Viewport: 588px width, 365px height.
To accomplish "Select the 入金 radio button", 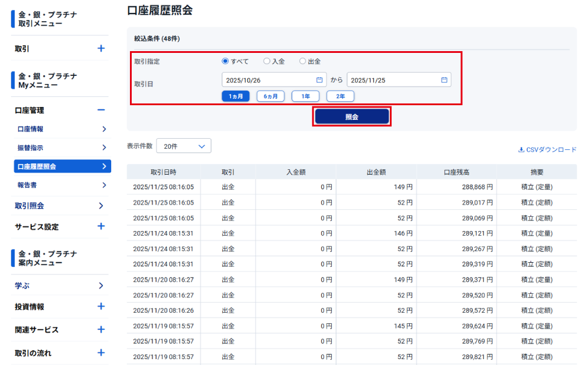I will click(266, 61).
